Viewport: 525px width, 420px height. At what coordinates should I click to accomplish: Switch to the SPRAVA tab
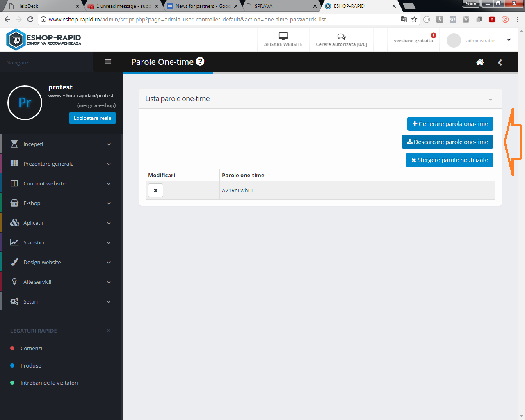[282, 6]
